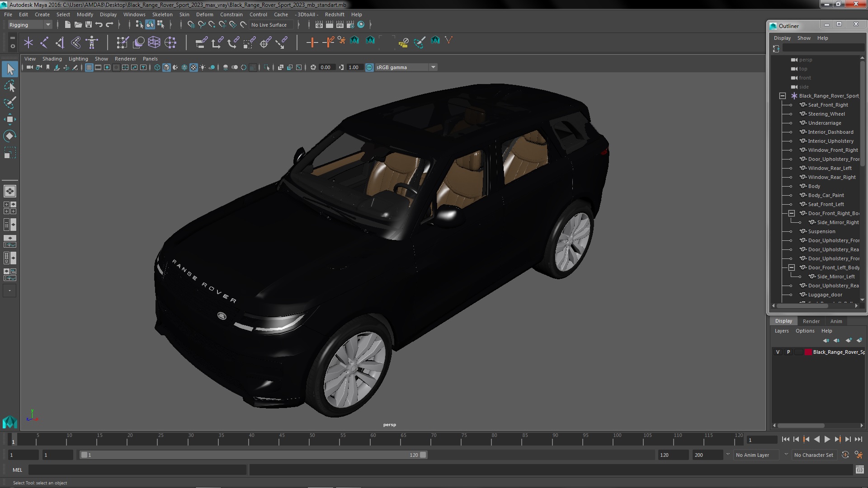
Task: Open the Redshift menu
Action: pos(335,14)
